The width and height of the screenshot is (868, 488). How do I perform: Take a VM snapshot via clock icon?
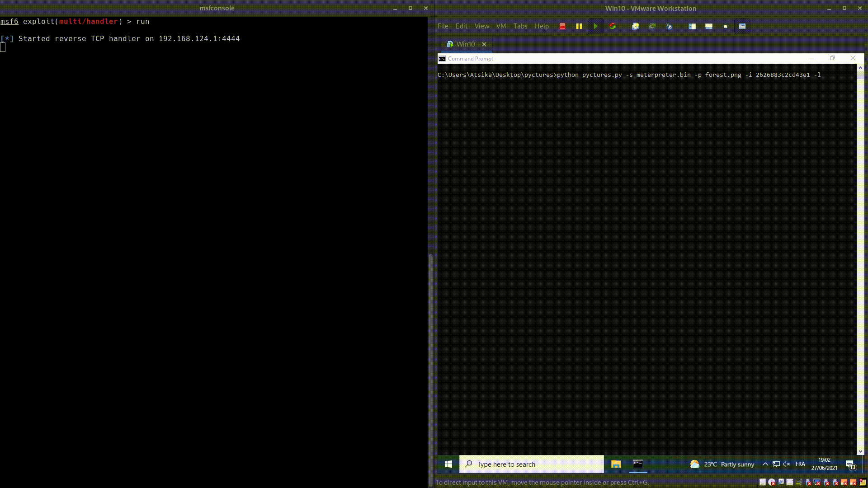point(635,26)
